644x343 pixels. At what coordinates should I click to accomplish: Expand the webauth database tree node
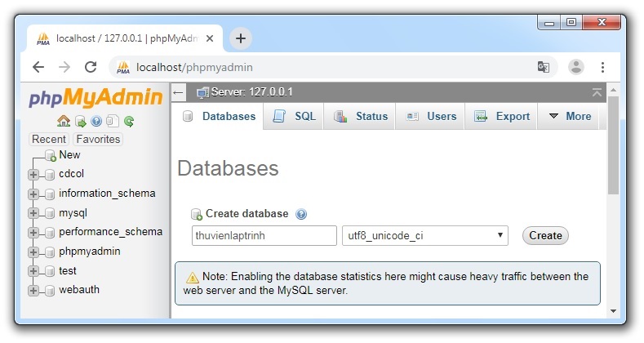pos(33,290)
